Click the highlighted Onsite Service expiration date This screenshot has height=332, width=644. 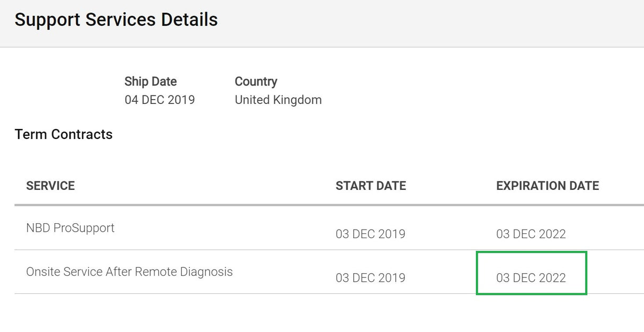coord(531,278)
